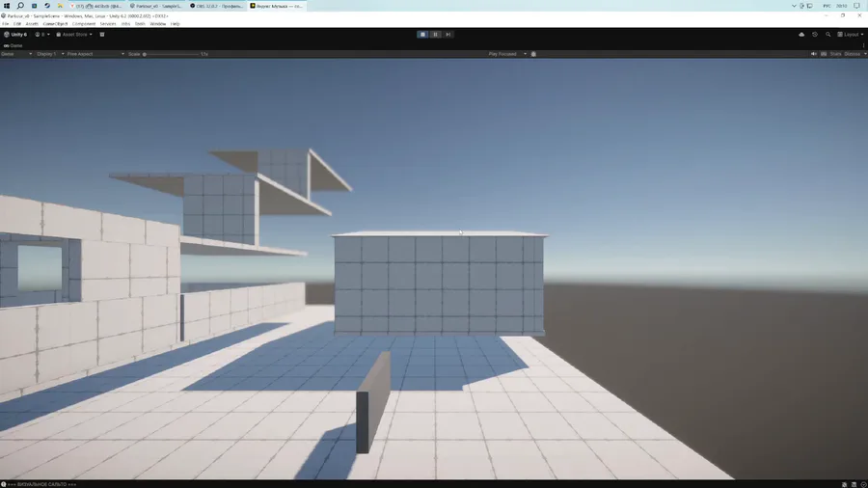Show hidden system tray icons chevron
868x488 pixels.
click(794, 6)
